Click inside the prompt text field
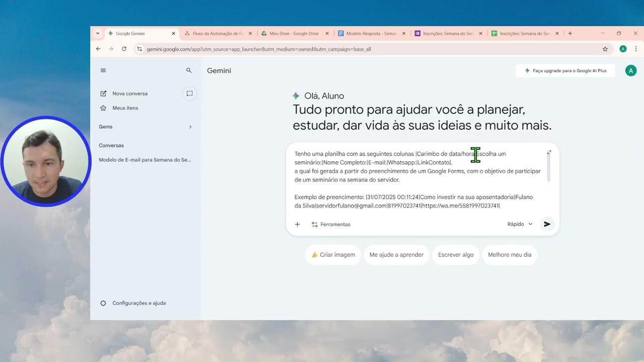644x362 pixels. (418, 179)
